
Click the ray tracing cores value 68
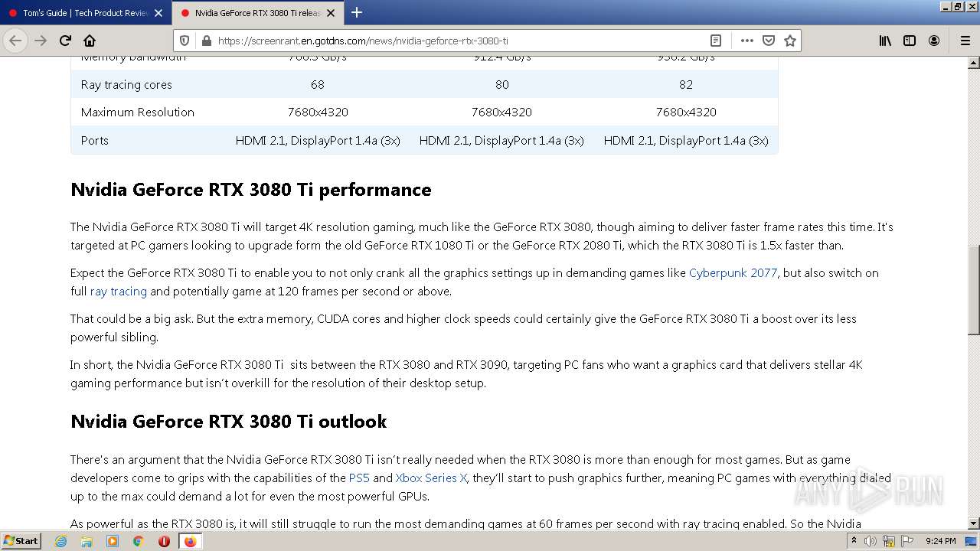pos(318,84)
